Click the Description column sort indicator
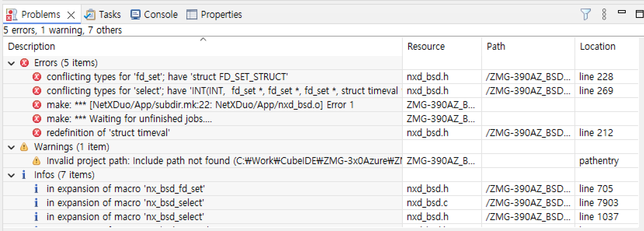 202,39
